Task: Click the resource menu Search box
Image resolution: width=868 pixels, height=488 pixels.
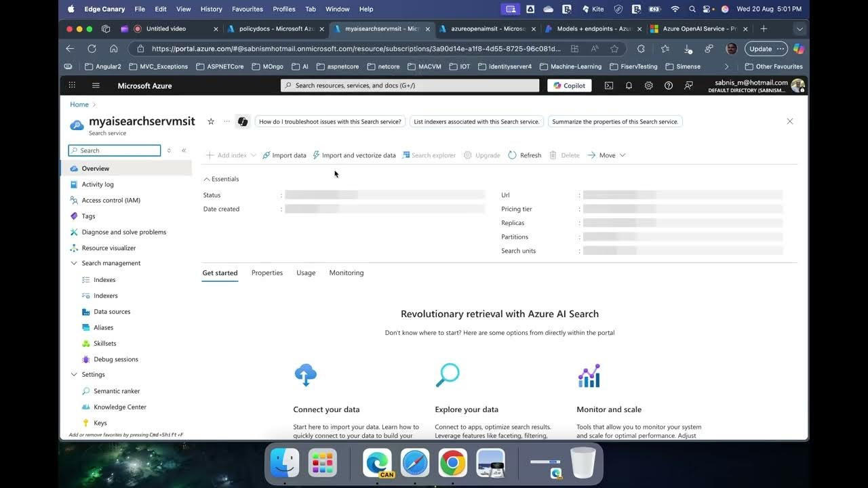Action: click(114, 150)
